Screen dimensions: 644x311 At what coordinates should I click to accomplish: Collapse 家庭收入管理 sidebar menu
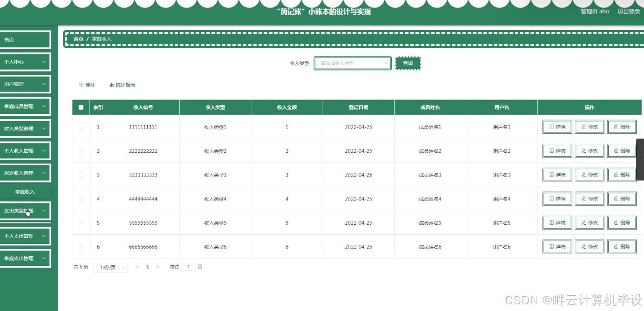coord(25,173)
